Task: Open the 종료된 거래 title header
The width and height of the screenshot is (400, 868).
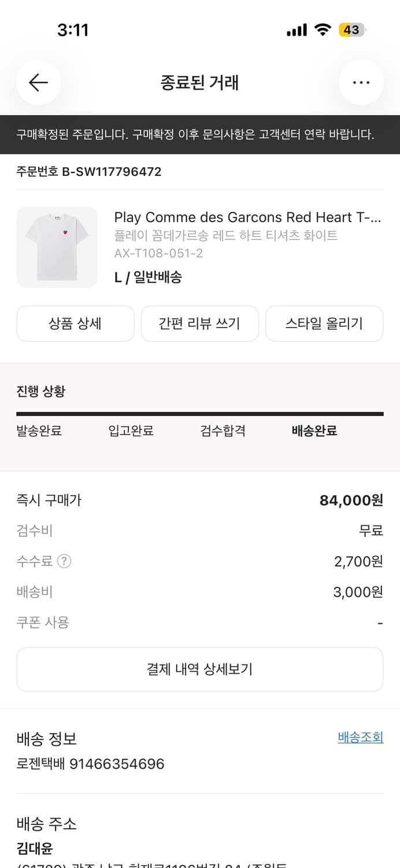Action: 200,82
